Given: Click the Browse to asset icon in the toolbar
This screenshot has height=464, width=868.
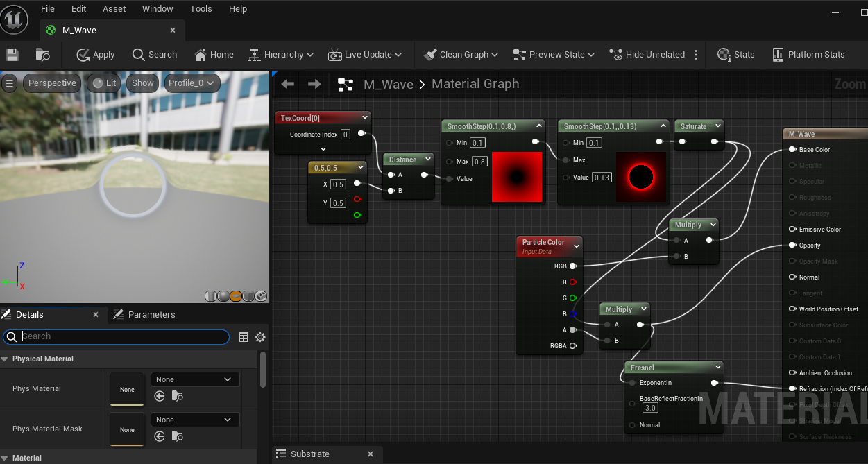Looking at the screenshot, I should [42, 55].
